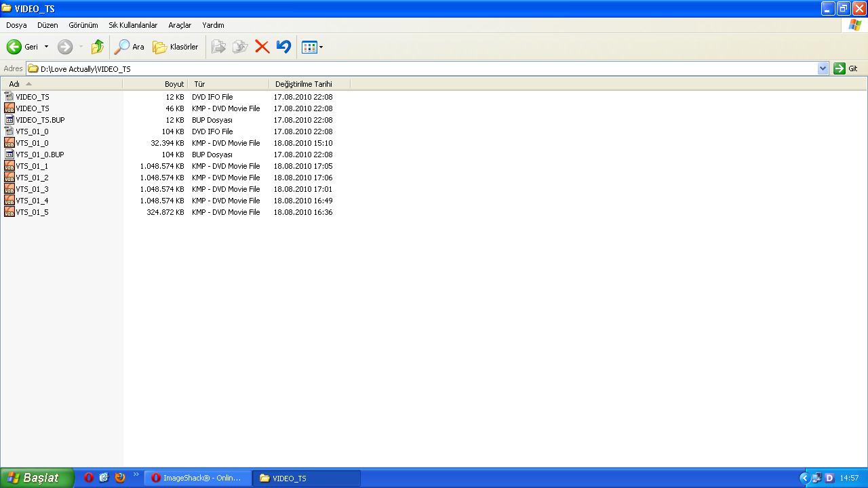Screen dimensions: 868x488
Task: Click the Internet Explorer quick launch icon
Action: point(104,478)
